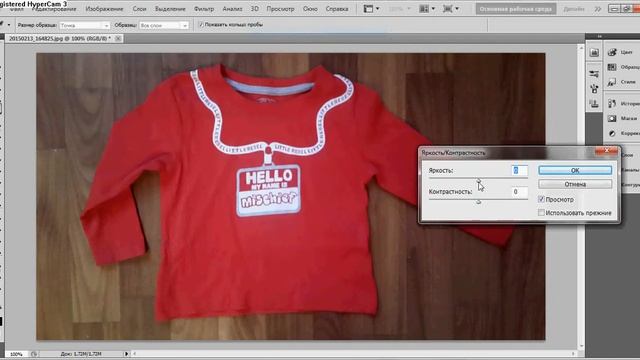
Task: Open the Styles (Стили) panel icon
Action: pyautogui.click(x=612, y=82)
